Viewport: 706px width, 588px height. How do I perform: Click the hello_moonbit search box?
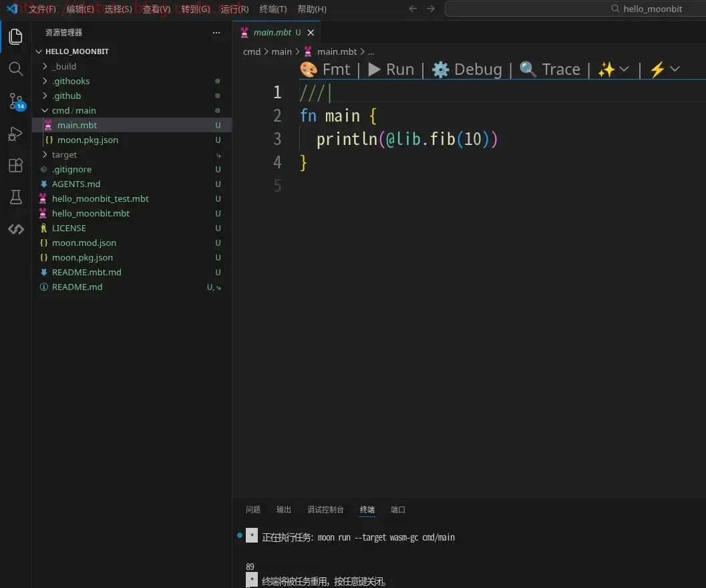[x=574, y=9]
